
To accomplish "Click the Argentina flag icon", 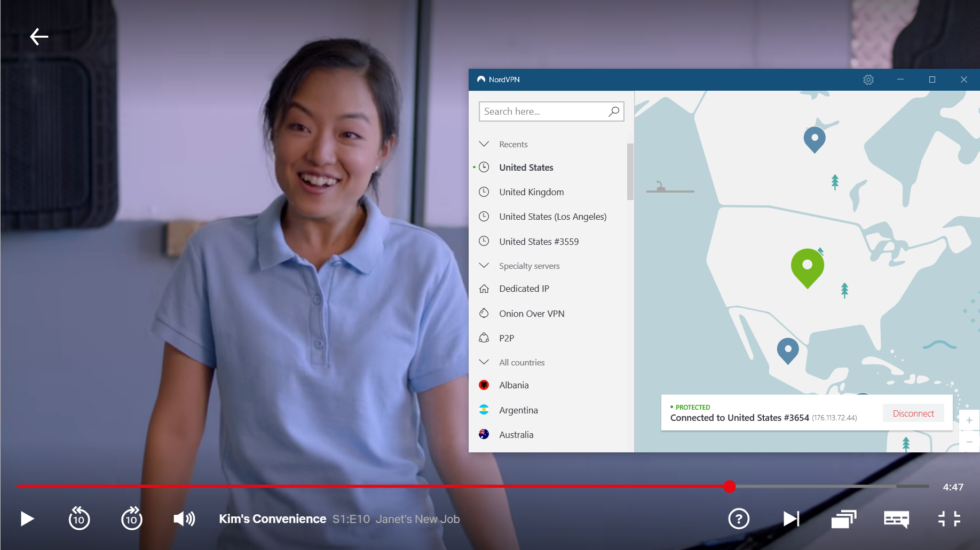I will tap(484, 410).
